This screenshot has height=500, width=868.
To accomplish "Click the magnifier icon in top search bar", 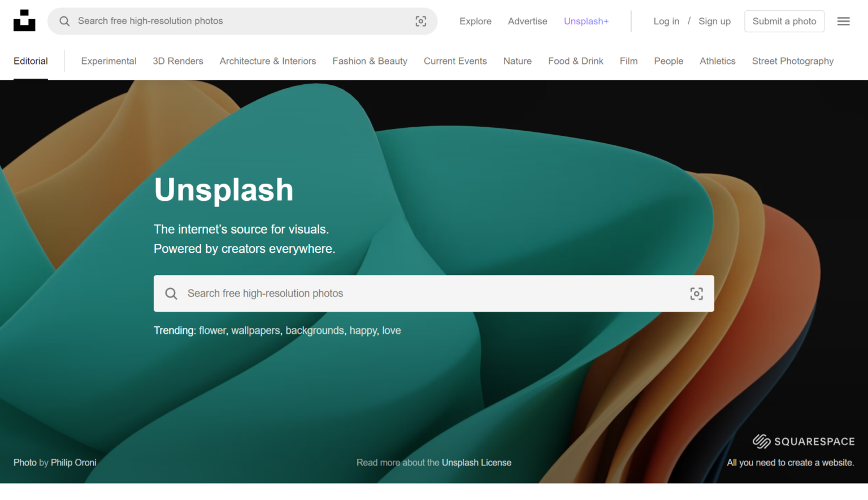I will (x=64, y=21).
